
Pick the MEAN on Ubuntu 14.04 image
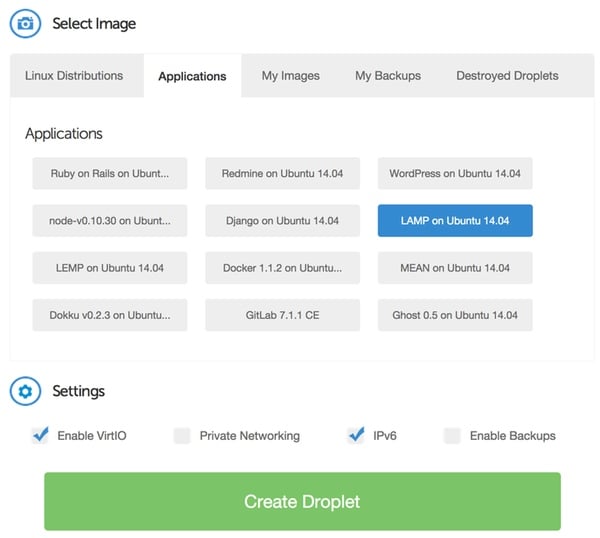455,268
